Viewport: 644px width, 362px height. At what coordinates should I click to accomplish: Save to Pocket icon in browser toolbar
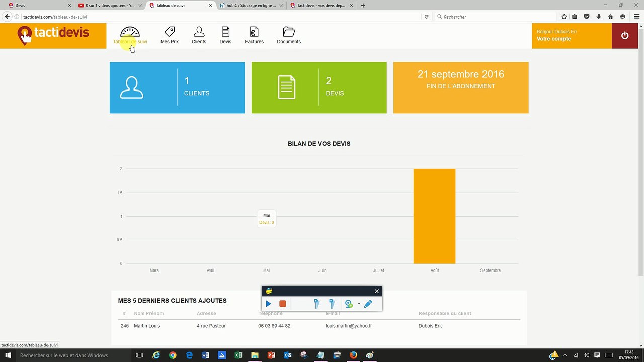[x=587, y=17]
